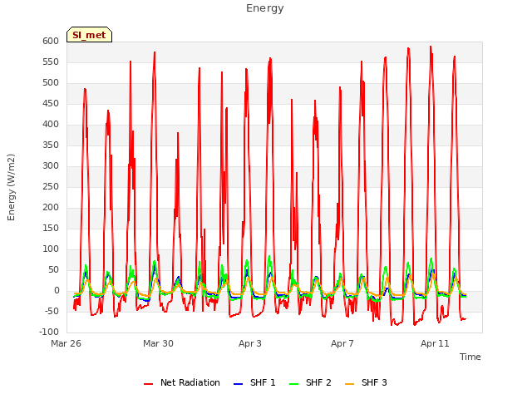Click the green SHF 2 legend swatch
Viewport: 532px width, 399px height.
tap(293, 384)
